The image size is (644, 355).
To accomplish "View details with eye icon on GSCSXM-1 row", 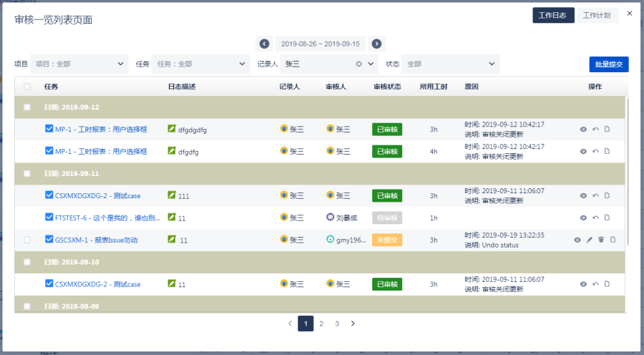I will click(x=577, y=240).
